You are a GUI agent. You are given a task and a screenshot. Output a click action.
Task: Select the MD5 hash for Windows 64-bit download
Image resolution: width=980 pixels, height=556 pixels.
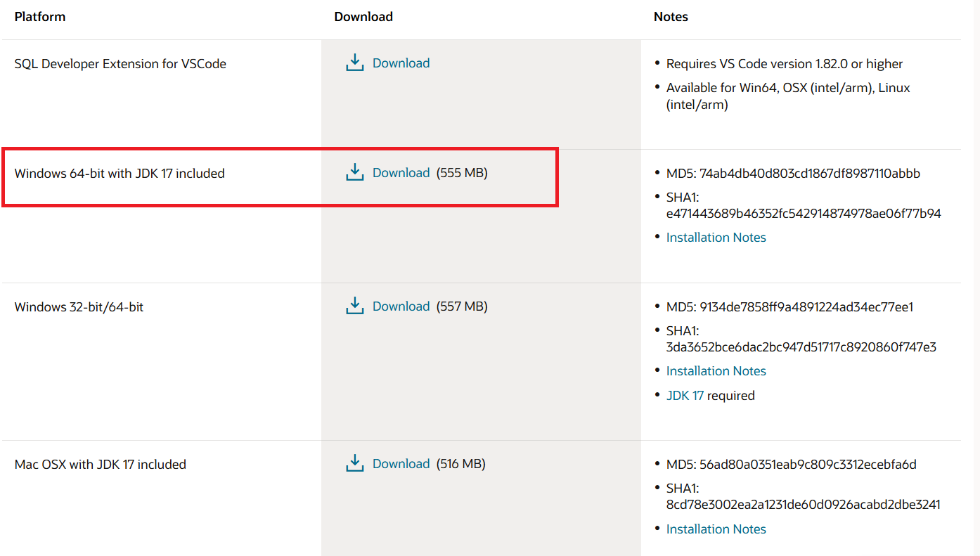(x=793, y=172)
